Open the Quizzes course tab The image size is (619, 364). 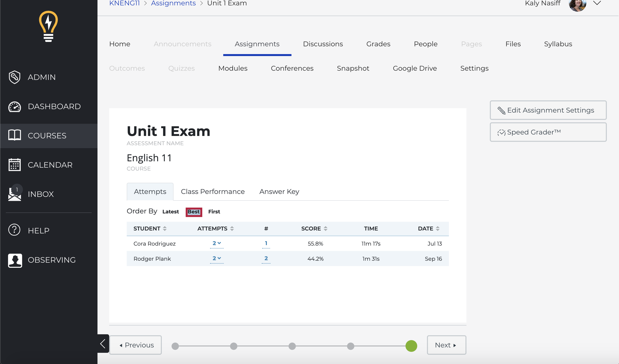181,68
